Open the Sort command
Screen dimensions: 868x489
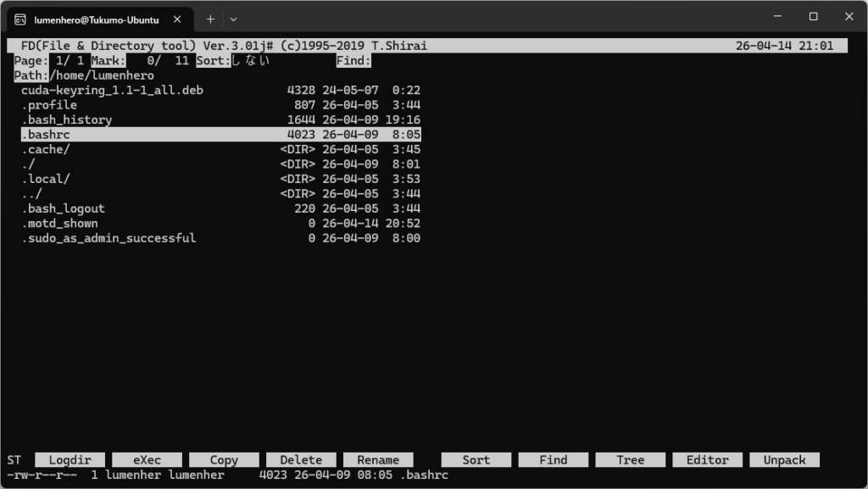coord(476,460)
